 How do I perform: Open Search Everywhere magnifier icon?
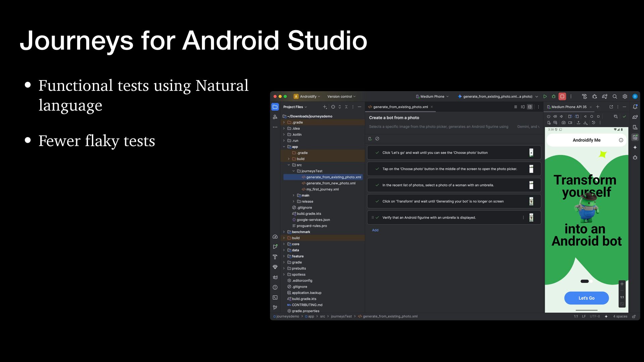615,97
